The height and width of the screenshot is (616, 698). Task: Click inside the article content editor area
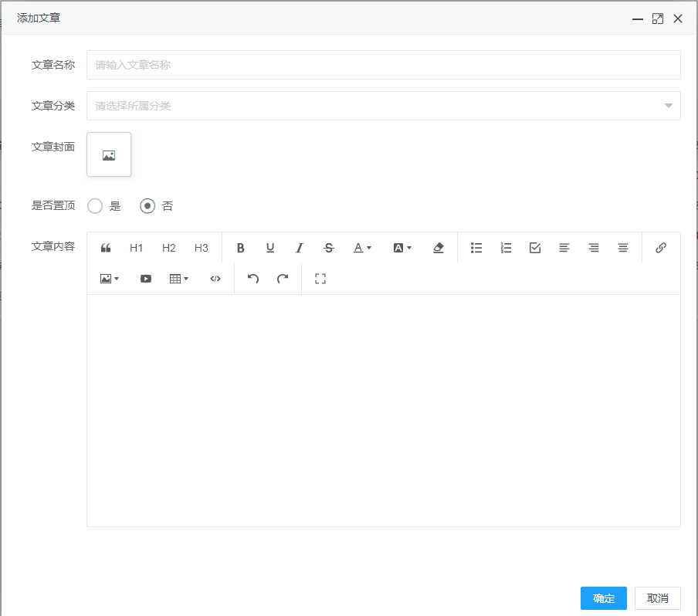(383, 411)
